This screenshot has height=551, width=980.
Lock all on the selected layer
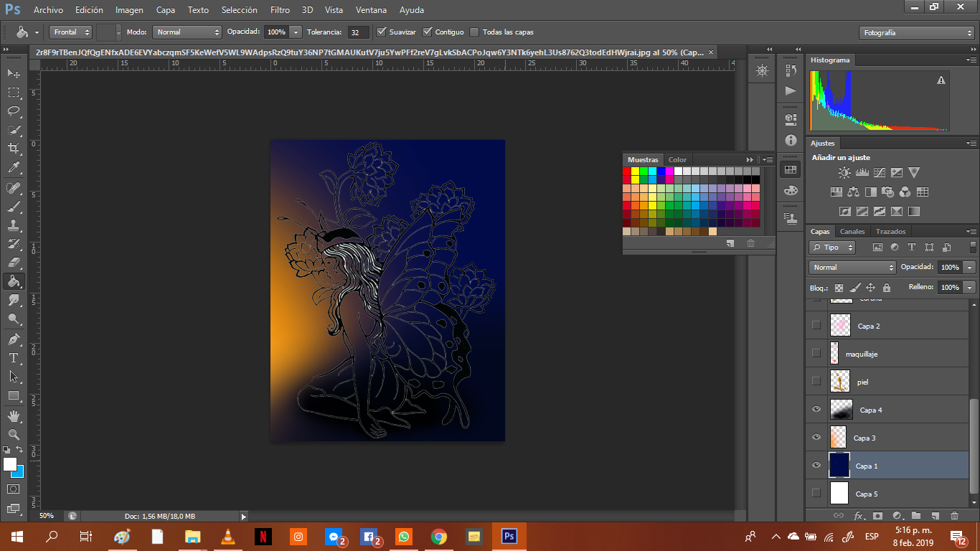(887, 288)
